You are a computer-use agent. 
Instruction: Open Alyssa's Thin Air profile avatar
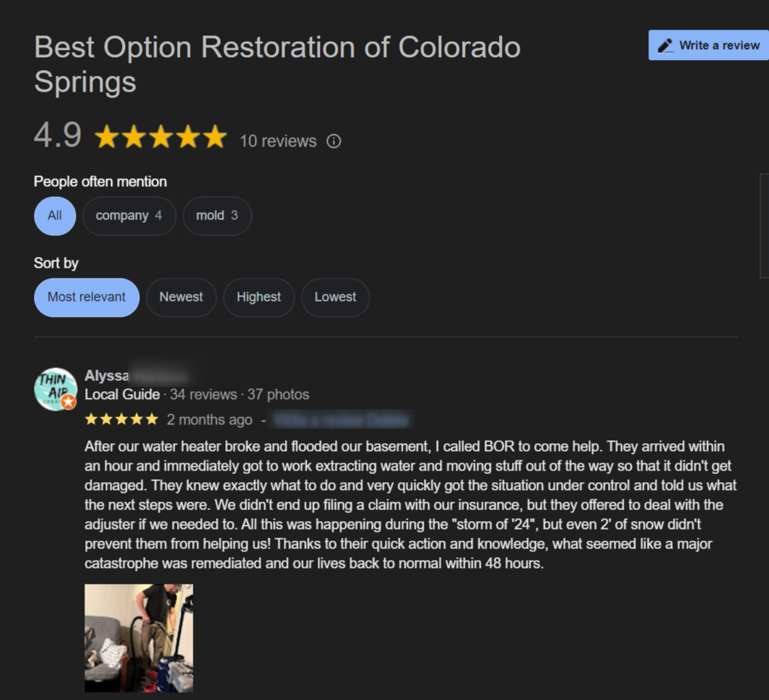click(56, 389)
